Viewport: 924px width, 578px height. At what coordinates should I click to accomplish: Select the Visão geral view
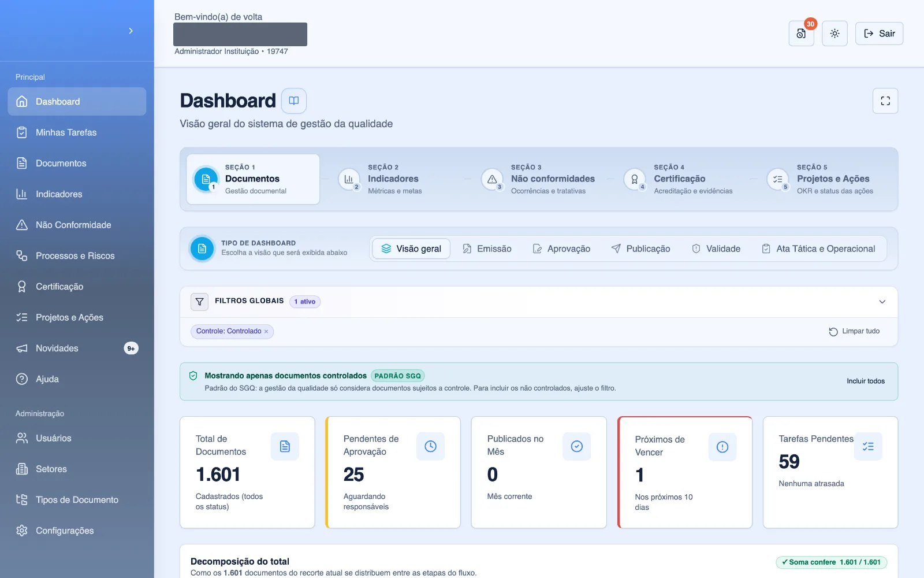[x=411, y=249]
